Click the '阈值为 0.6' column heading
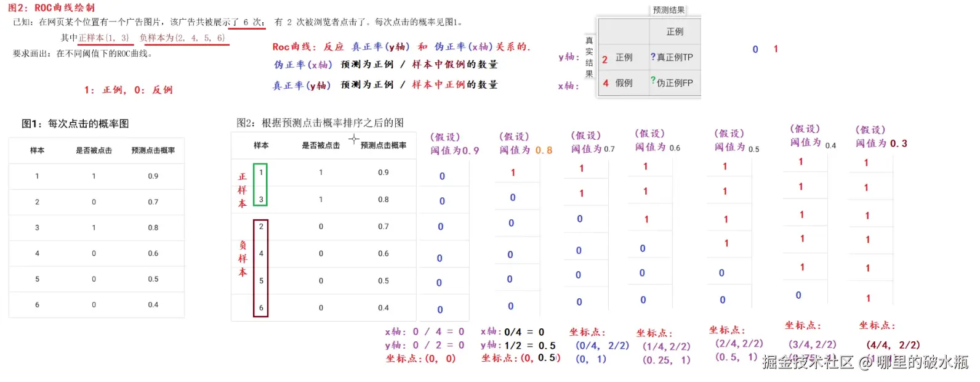The height and width of the screenshot is (382, 980). point(658,147)
